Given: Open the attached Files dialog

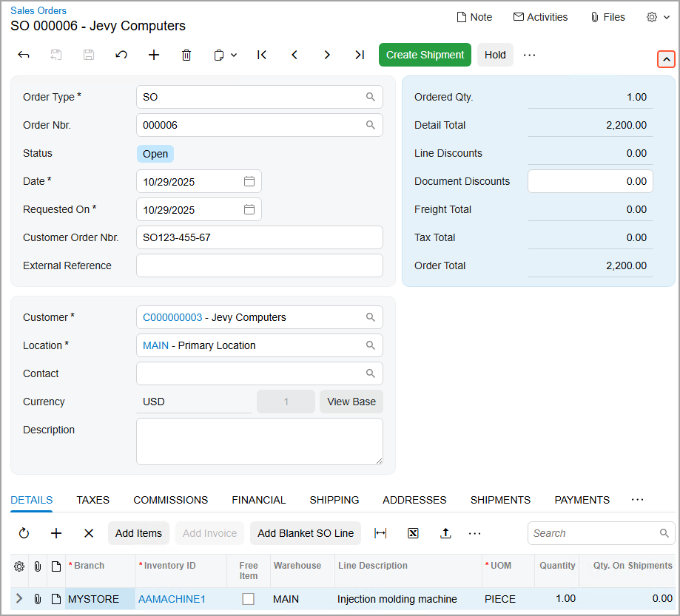Looking at the screenshot, I should (607, 17).
